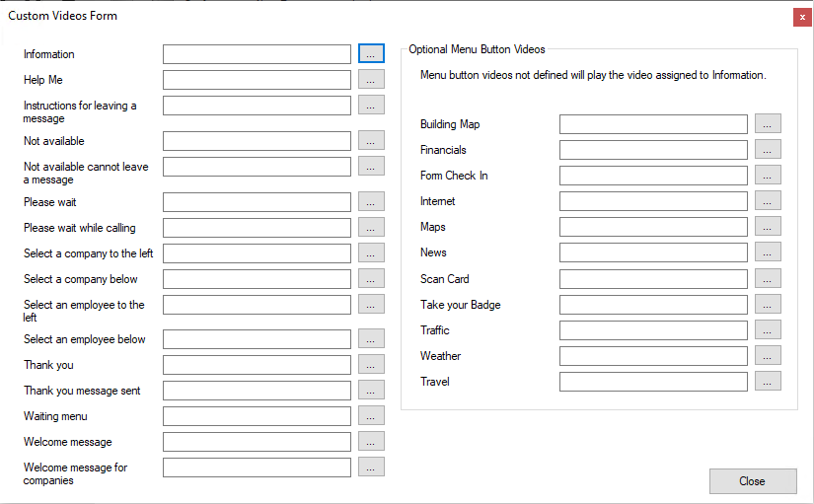Click browse button for Traffic video

pos(768,330)
